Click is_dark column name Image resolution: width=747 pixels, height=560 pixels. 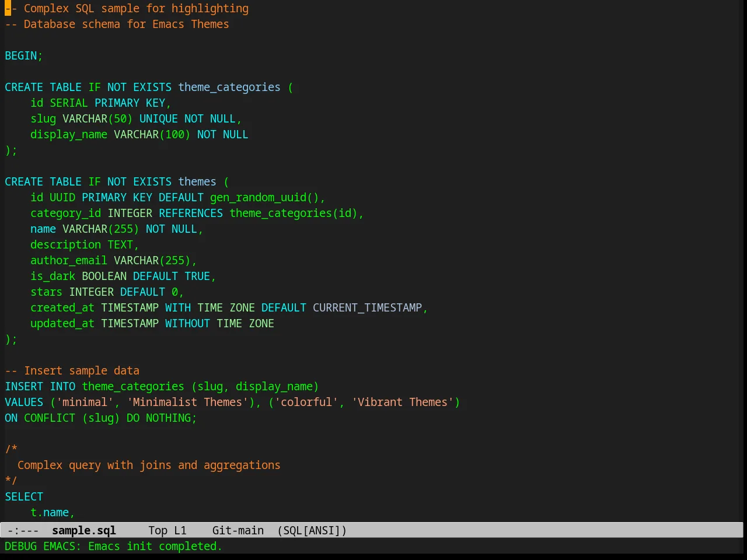[53, 276]
